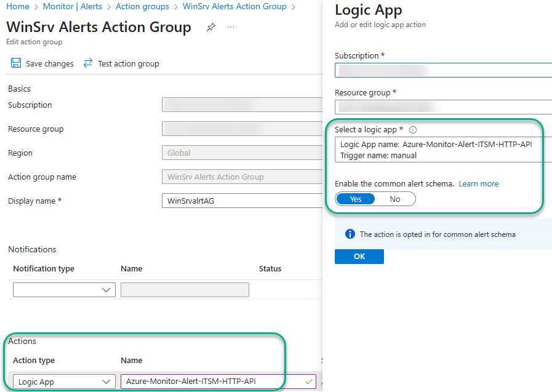Open Monitor | Alerts from the breadcrumb
Image resolution: width=552 pixels, height=392 pixels.
tap(73, 6)
